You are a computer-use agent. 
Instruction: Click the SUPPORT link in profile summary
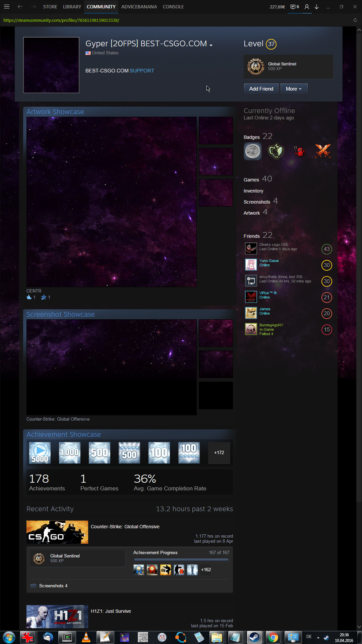(x=142, y=71)
